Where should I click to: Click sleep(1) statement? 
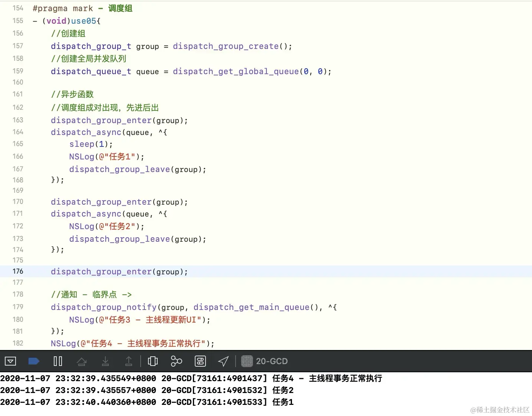[x=91, y=144]
